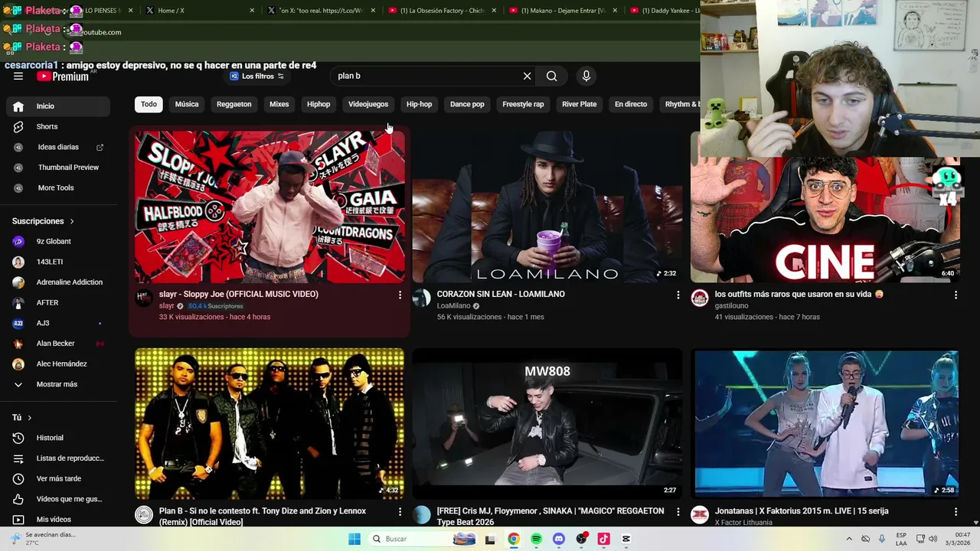Viewport: 980px width, 551px height.
Task: Select the Videojuegos filter chip
Action: coord(368,104)
